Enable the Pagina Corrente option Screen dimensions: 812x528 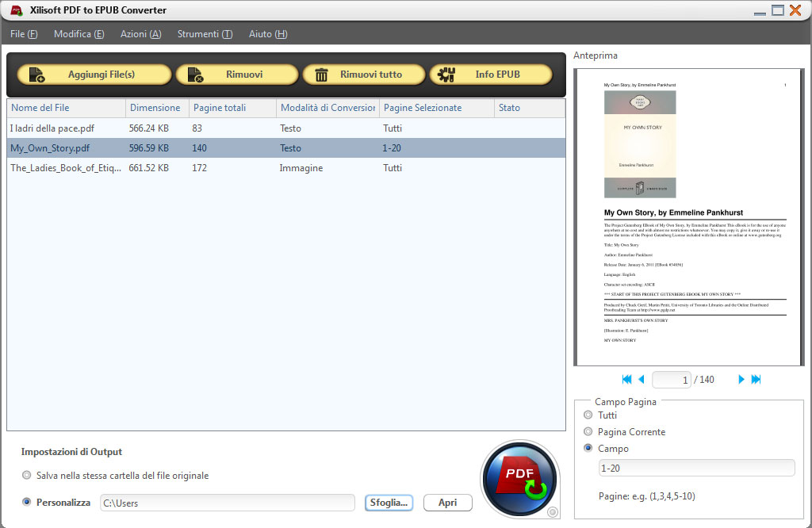click(588, 431)
